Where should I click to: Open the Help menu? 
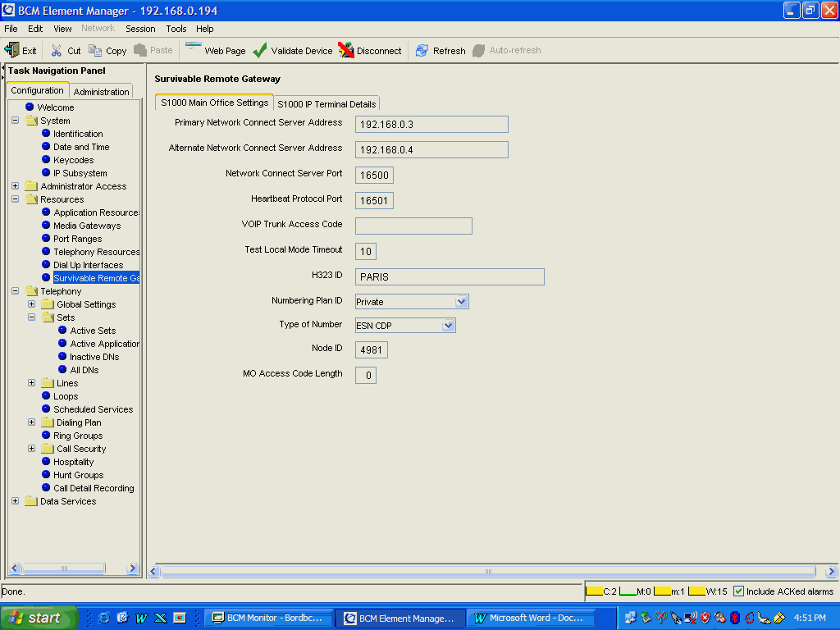204,29
